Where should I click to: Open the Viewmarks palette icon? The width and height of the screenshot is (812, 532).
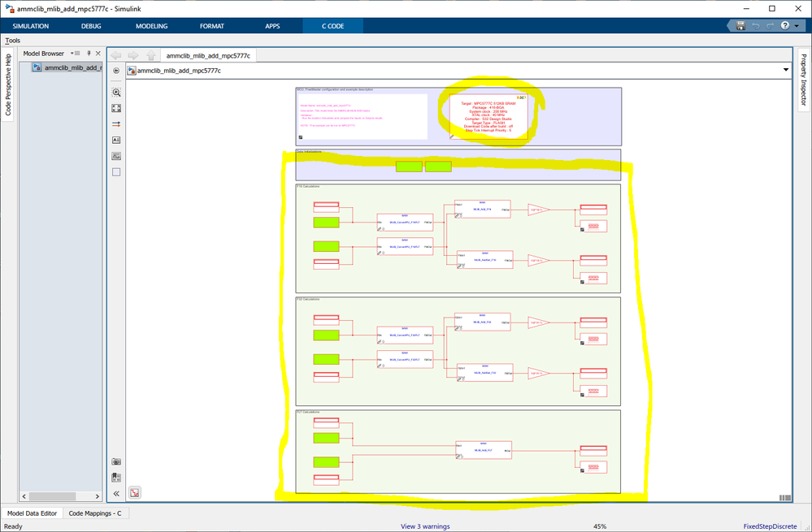[116, 477]
